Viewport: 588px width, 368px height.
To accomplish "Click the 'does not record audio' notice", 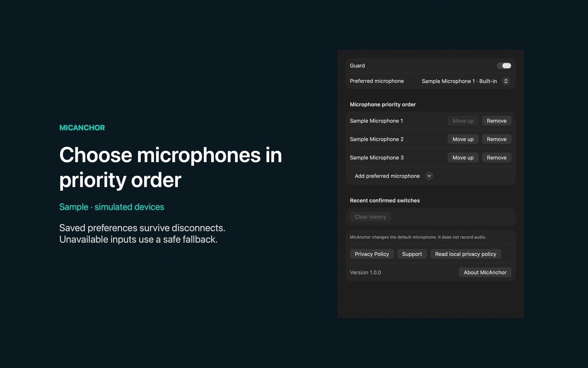I will click(418, 237).
